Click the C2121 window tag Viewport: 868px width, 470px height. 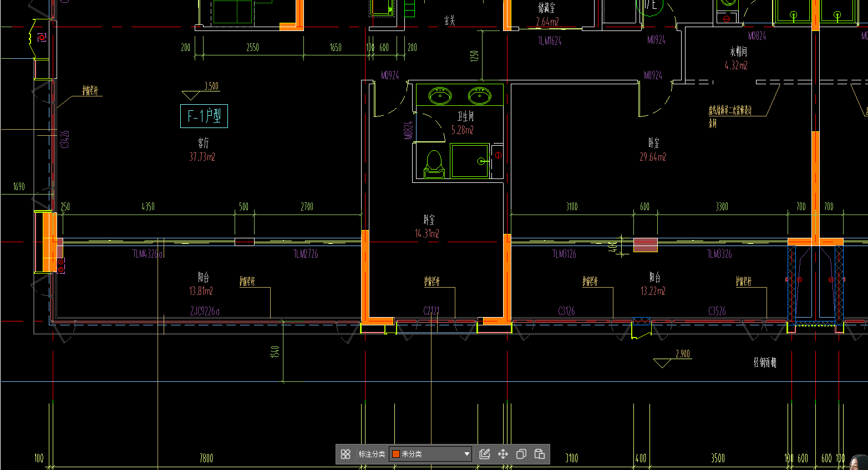tap(431, 311)
